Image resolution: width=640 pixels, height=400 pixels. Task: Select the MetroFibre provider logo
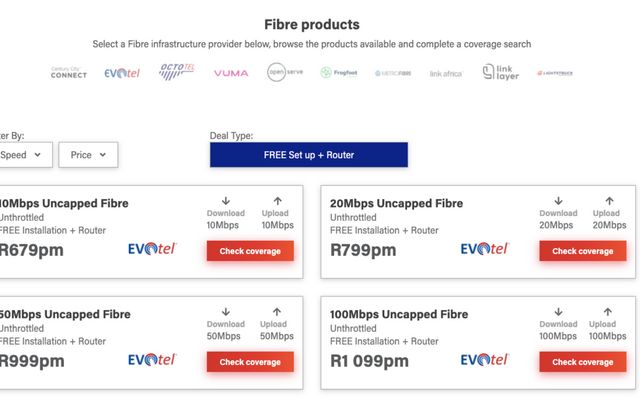393,73
